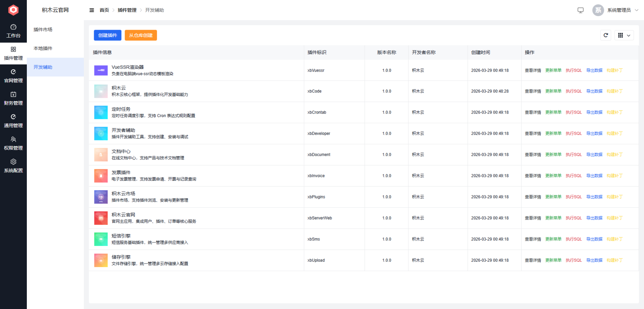
Task: Click the monitor screen icon in header
Action: (x=580, y=10)
